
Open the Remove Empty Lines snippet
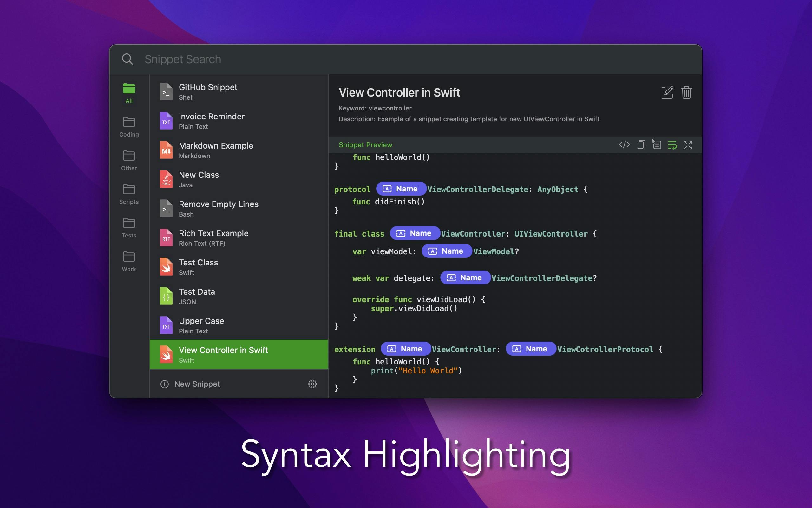[239, 209]
